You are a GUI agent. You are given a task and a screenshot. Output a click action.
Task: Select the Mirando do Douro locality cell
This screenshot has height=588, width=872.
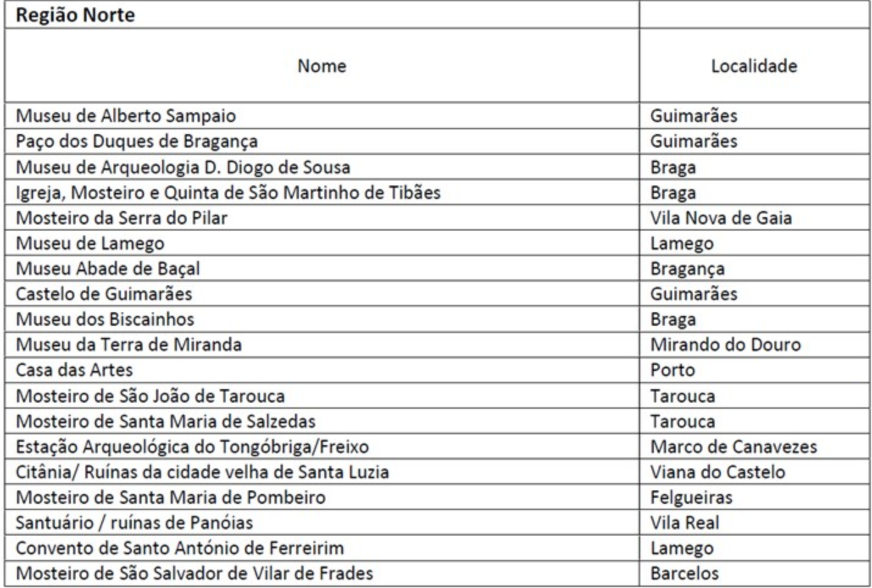coord(754,345)
